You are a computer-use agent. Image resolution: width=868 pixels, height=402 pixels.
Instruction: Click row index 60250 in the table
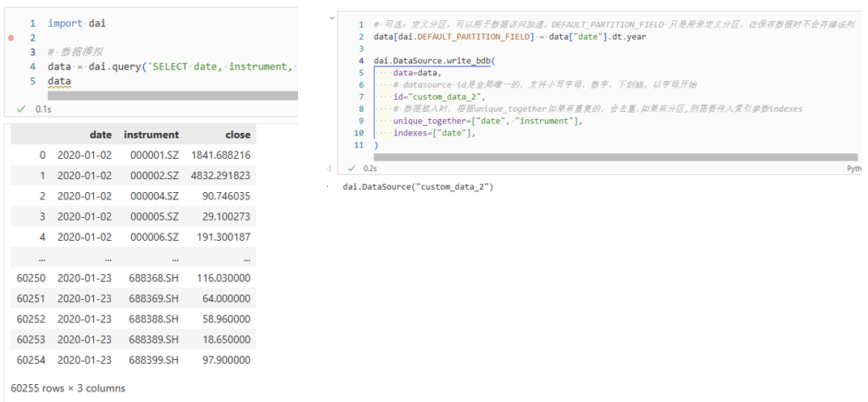pos(31,277)
